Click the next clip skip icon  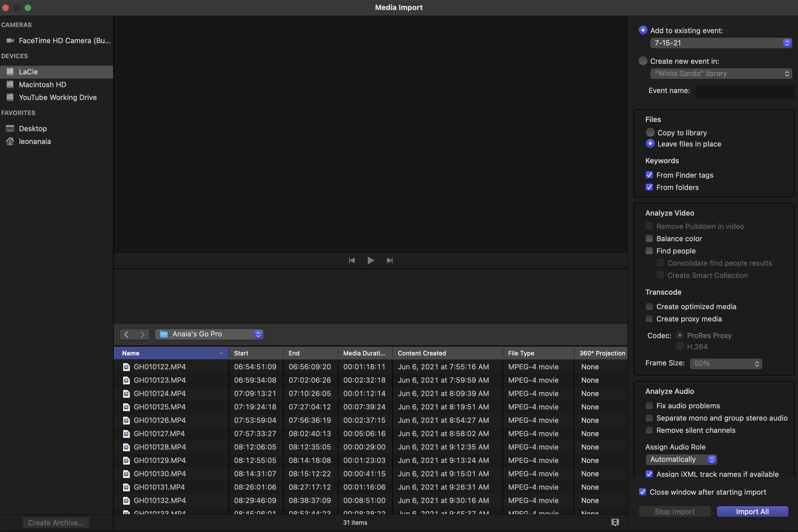(390, 260)
